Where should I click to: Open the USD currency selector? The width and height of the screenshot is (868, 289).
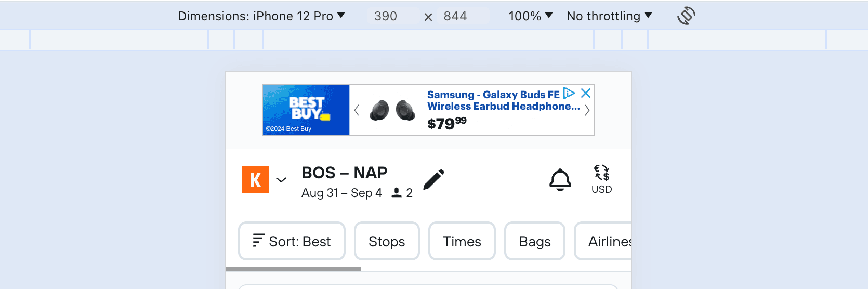(602, 180)
